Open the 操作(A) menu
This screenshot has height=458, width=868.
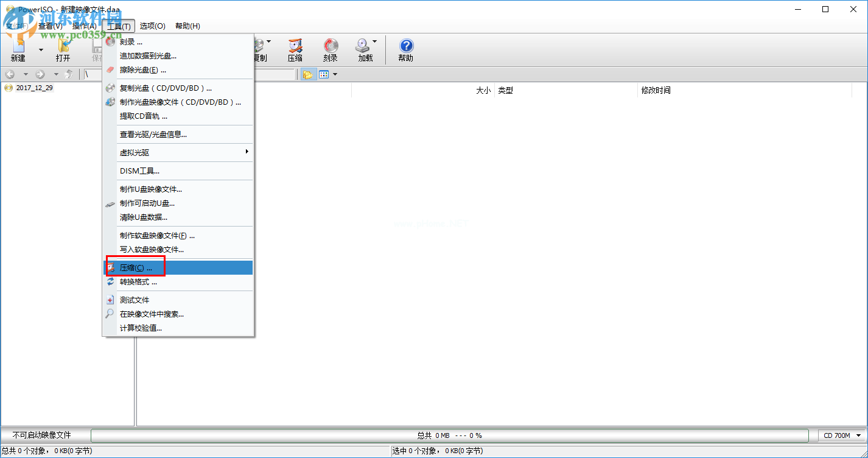coord(85,26)
